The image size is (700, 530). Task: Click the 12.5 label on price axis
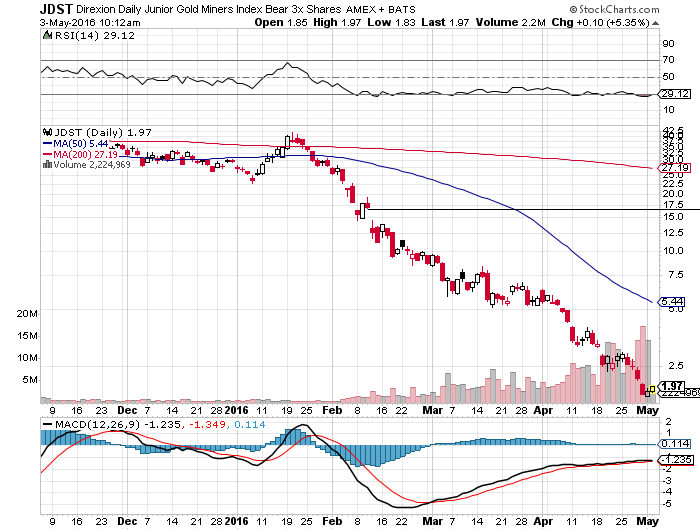point(673,233)
